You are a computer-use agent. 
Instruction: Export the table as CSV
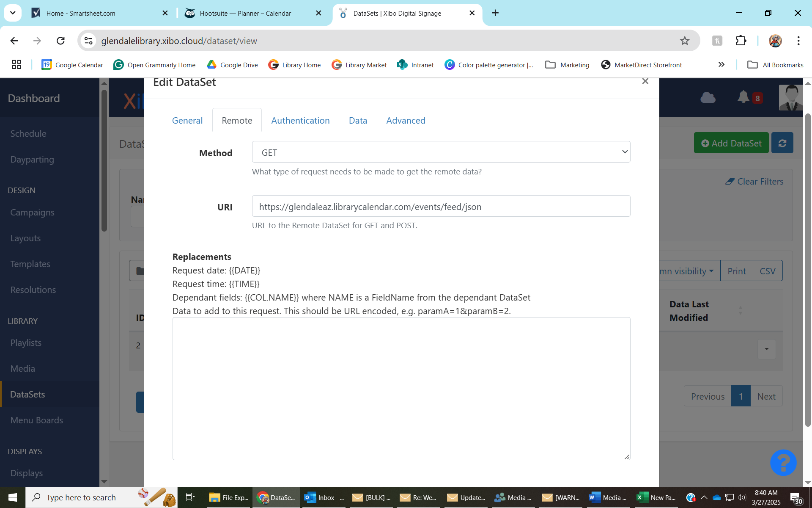tap(768, 271)
